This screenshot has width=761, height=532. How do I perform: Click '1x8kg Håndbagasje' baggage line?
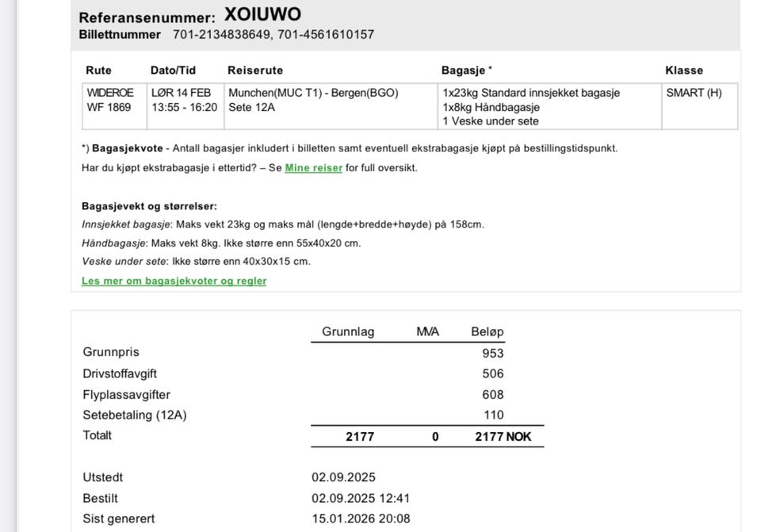point(491,107)
